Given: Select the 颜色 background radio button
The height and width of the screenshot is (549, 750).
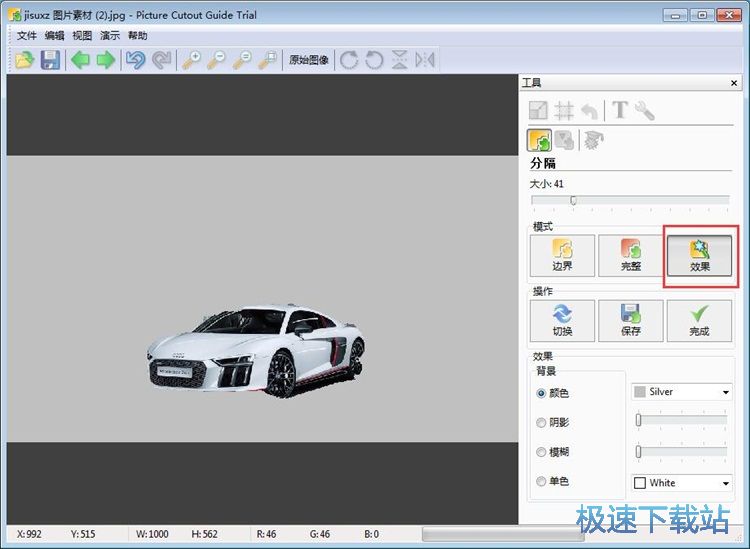Looking at the screenshot, I should pos(542,393).
